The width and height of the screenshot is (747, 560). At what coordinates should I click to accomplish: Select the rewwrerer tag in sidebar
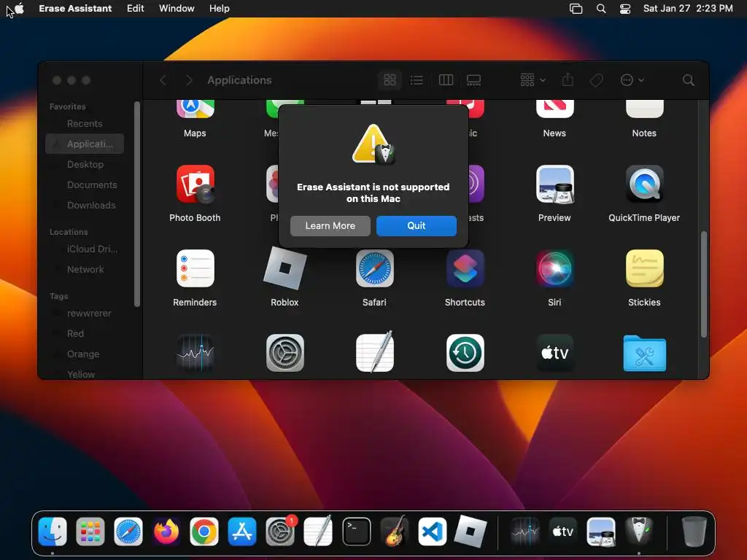[x=85, y=314]
